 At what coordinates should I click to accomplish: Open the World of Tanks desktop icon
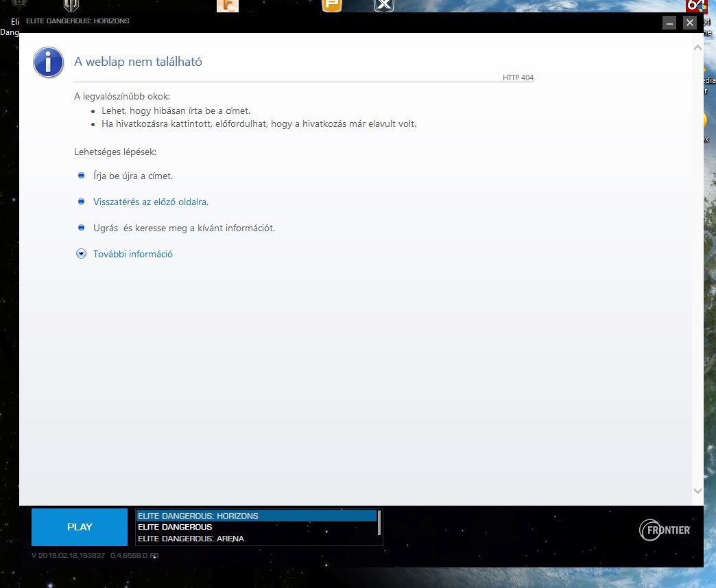(x=71, y=5)
